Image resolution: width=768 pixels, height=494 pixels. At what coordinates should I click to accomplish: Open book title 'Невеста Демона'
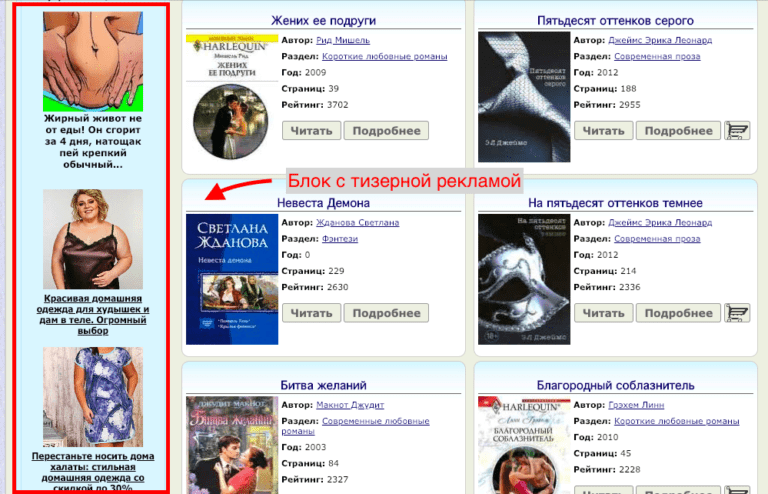tap(323, 203)
